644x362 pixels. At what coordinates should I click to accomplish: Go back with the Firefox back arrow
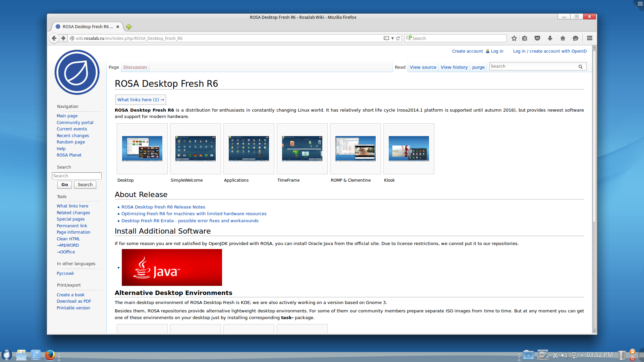[x=54, y=38]
